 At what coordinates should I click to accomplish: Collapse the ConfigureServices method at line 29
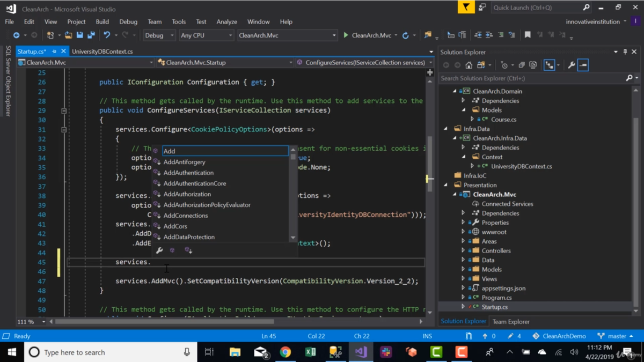click(x=63, y=110)
